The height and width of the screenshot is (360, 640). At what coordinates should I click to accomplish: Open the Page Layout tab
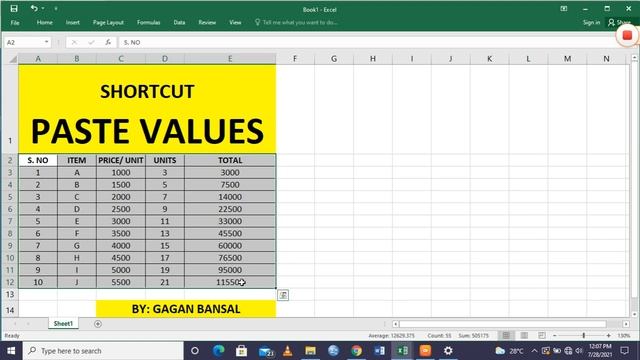[108, 22]
